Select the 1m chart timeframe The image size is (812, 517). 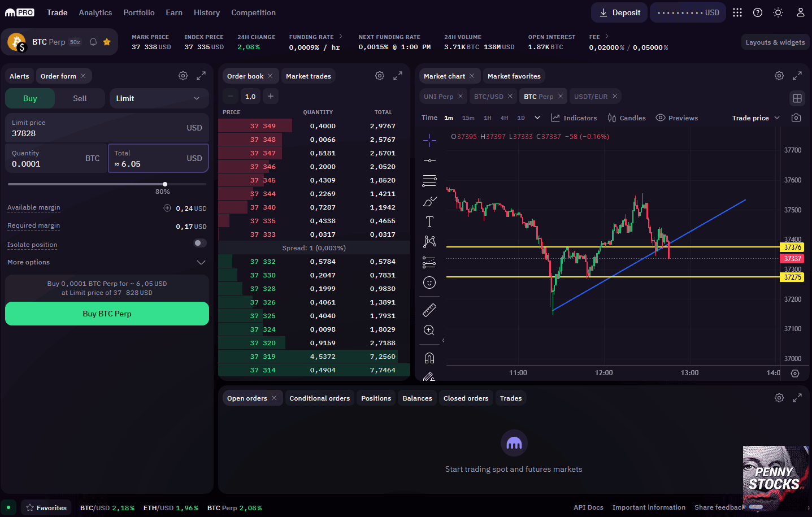pos(449,118)
